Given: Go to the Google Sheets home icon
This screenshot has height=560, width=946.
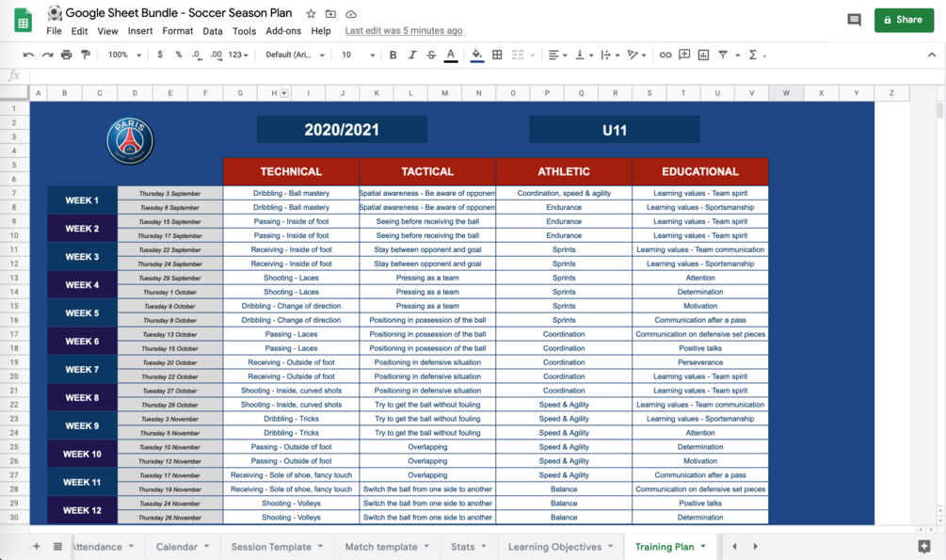Looking at the screenshot, I should tap(23, 20).
